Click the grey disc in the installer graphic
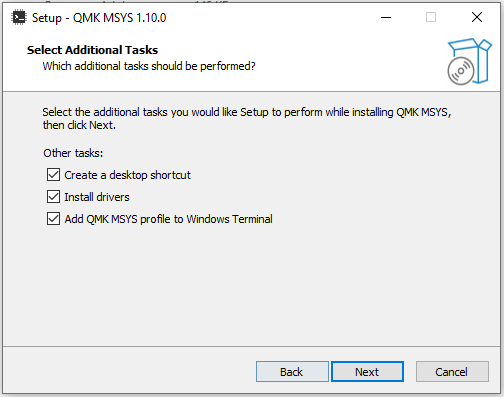This screenshot has width=504, height=397. 461,71
